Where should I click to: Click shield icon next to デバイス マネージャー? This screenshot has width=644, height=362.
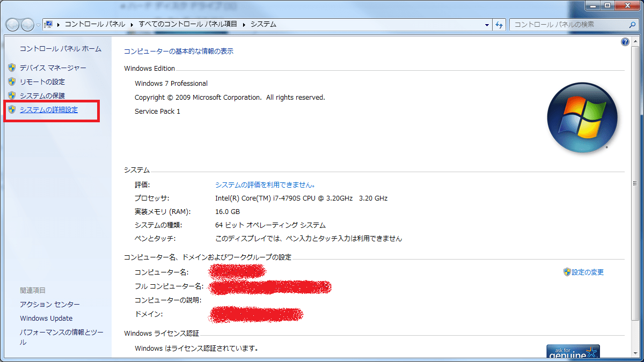click(x=12, y=68)
